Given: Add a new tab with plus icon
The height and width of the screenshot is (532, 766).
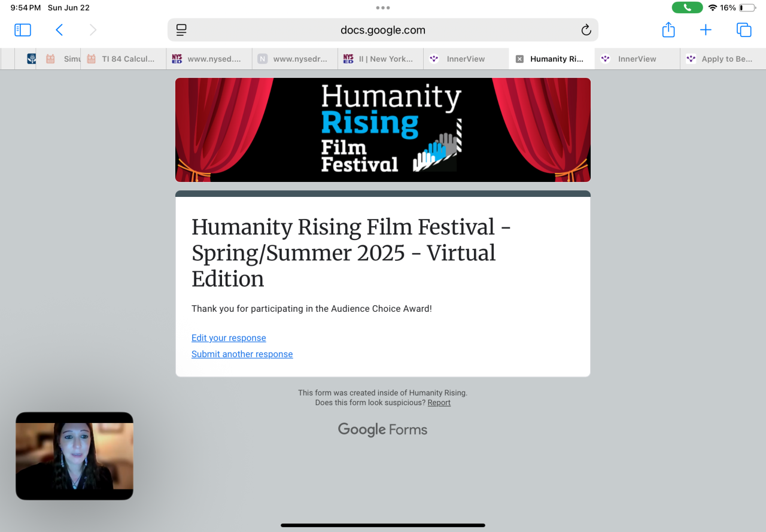Looking at the screenshot, I should 706,30.
